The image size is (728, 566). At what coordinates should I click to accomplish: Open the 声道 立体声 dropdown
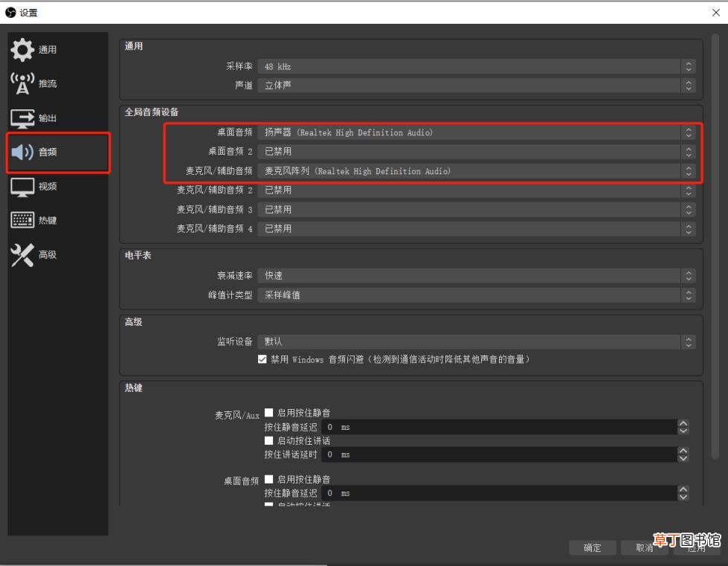click(x=477, y=86)
